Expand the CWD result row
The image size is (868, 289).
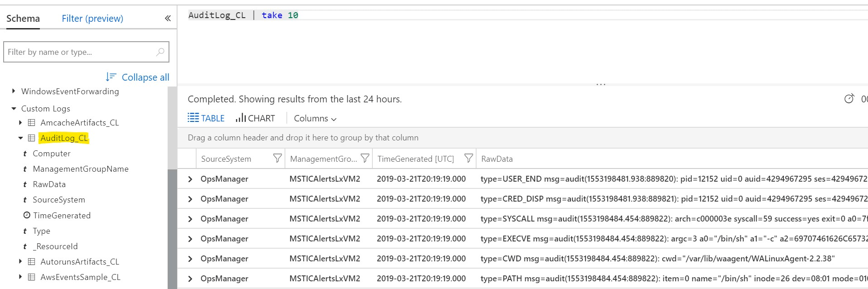[190, 259]
